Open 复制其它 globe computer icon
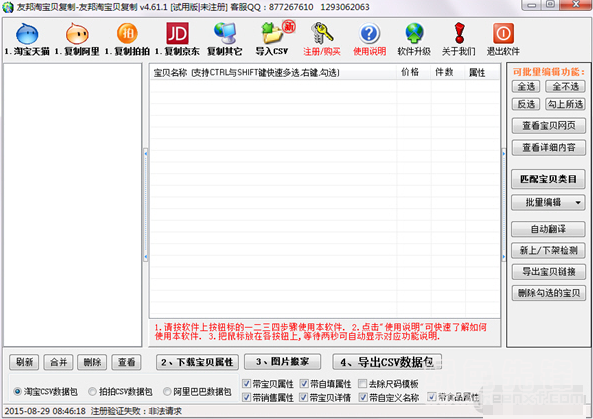 tap(225, 34)
